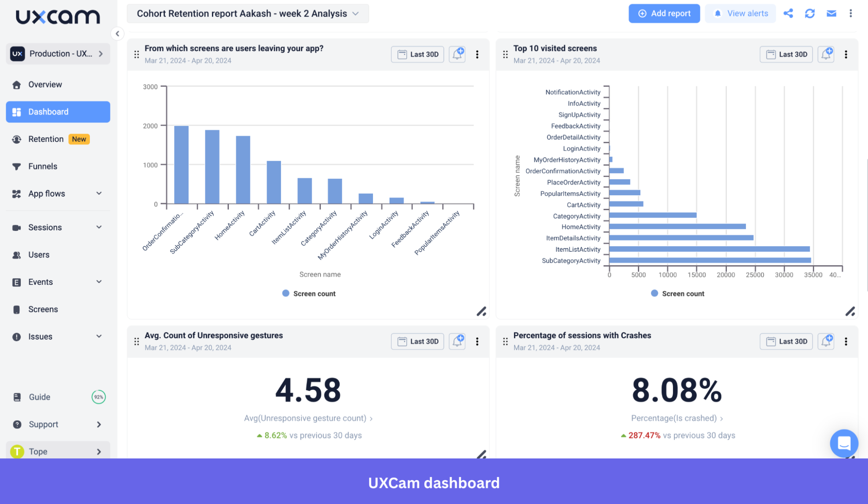Open the share options icon
This screenshot has height=504, width=868.
pos(788,13)
